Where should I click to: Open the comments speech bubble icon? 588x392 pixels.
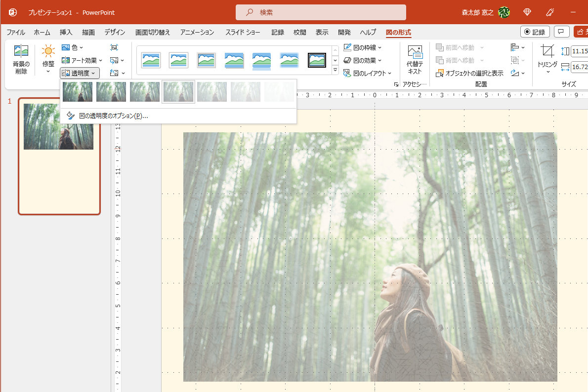561,32
